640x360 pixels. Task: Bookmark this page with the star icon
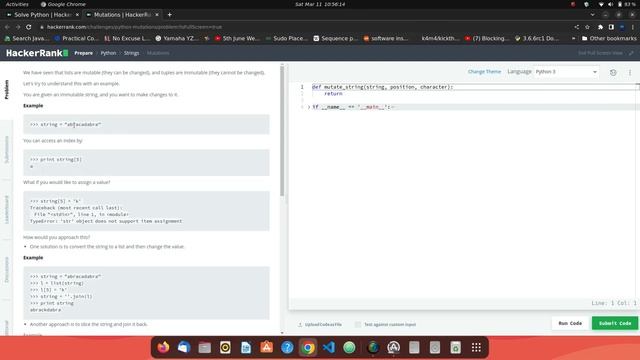click(x=587, y=27)
